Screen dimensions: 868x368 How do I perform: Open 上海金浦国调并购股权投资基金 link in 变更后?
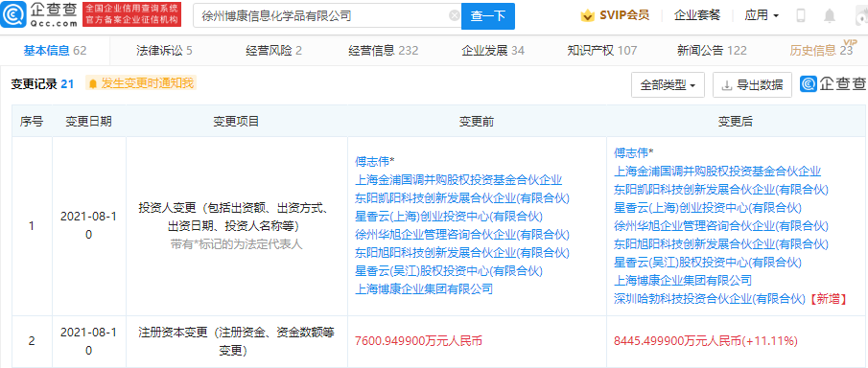pos(717,171)
